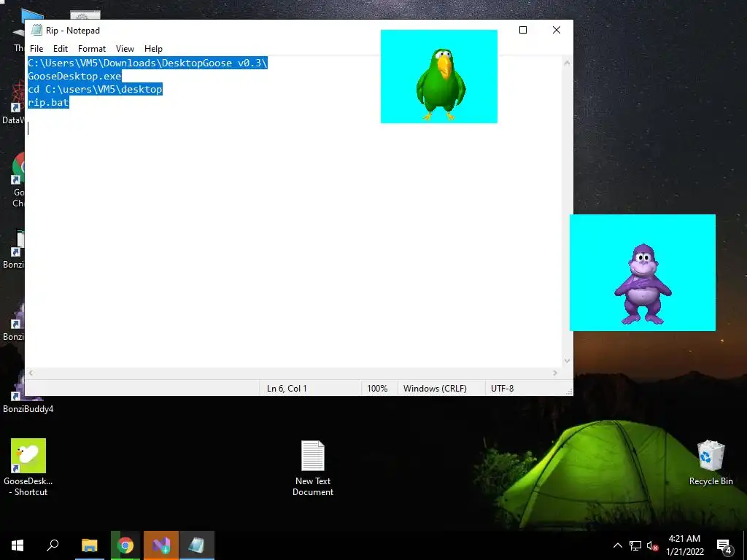Click the 100% zoom status entry
Image resolution: width=747 pixels, height=560 pixels.
click(377, 389)
